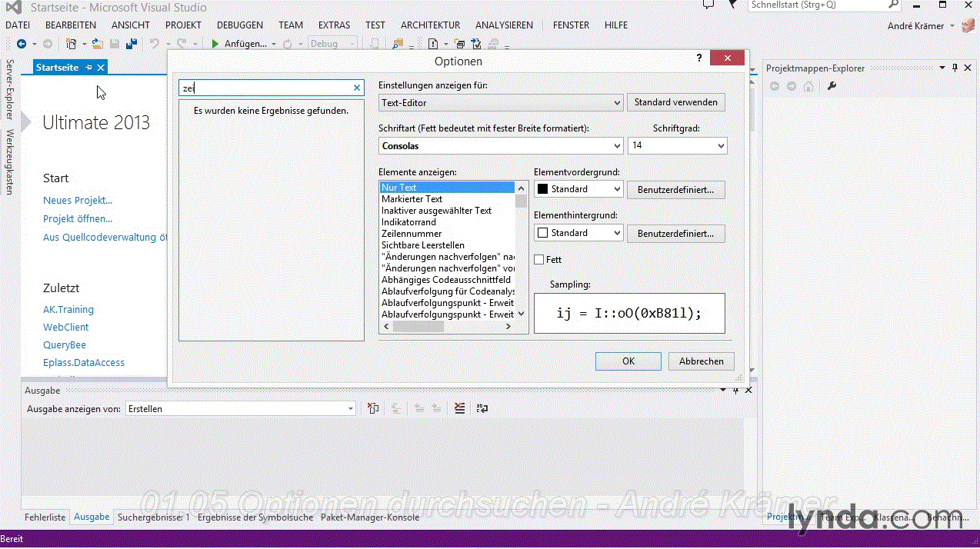Open the recent project AK.Training
The height and width of the screenshot is (549, 980).
pos(68,309)
